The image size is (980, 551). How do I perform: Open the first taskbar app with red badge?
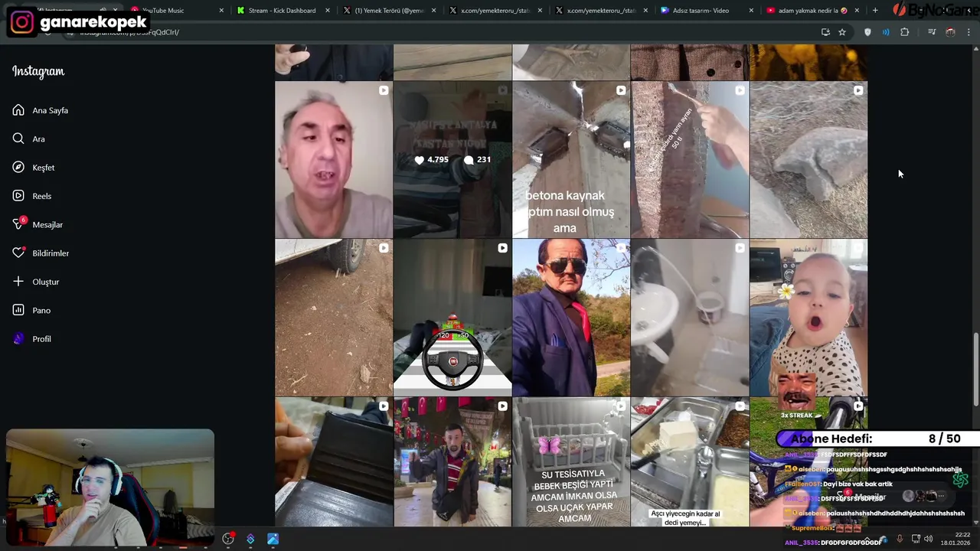click(x=228, y=540)
